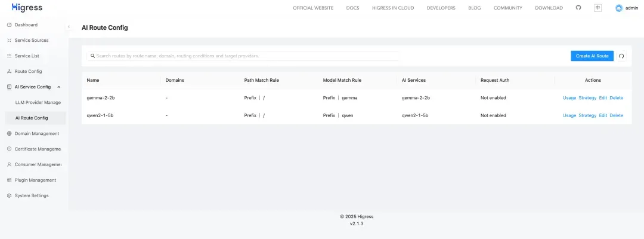Viewport: 644px width, 239px height.
Task: Click the AI Service Config icon
Action: click(x=9, y=87)
